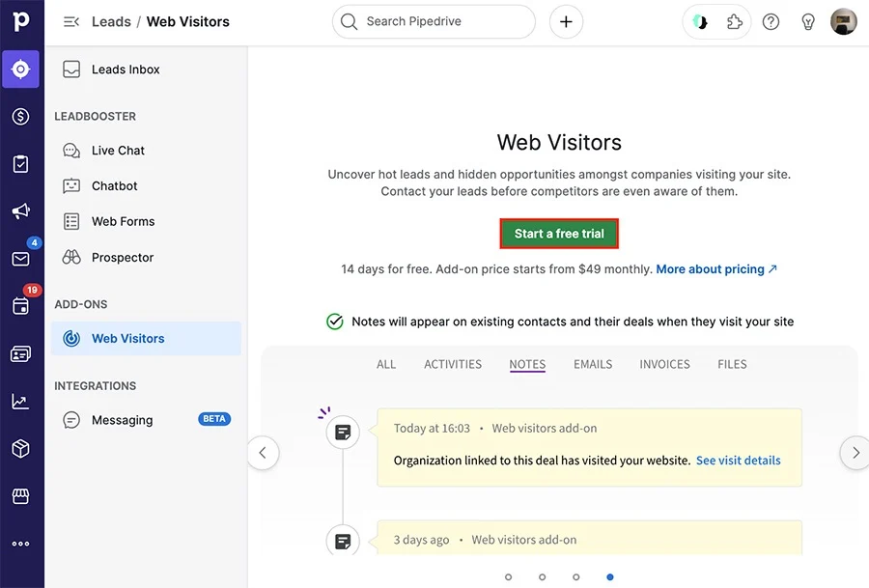The width and height of the screenshot is (869, 588).
Task: Open More about pricing link
Action: pos(716,269)
